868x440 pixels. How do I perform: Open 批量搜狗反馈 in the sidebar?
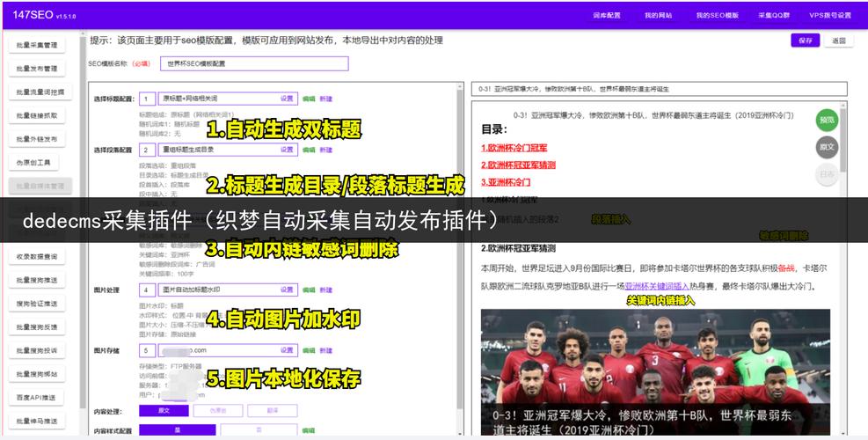37,327
